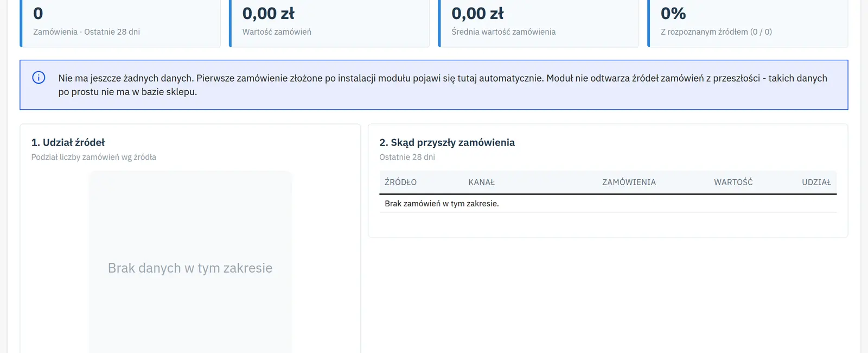Click the '1. Udział źródeł' heading
This screenshot has height=353, width=868.
68,142
